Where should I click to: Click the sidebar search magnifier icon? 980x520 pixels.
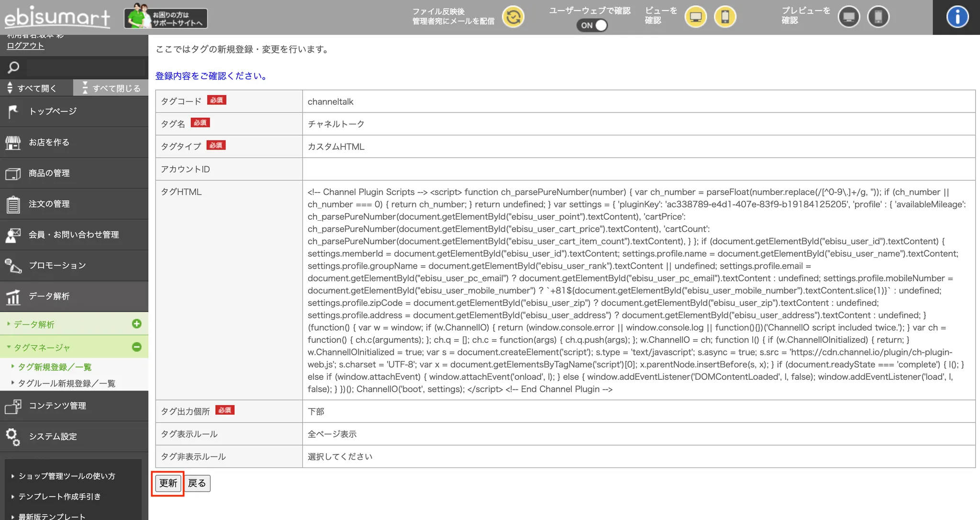pyautogui.click(x=13, y=68)
